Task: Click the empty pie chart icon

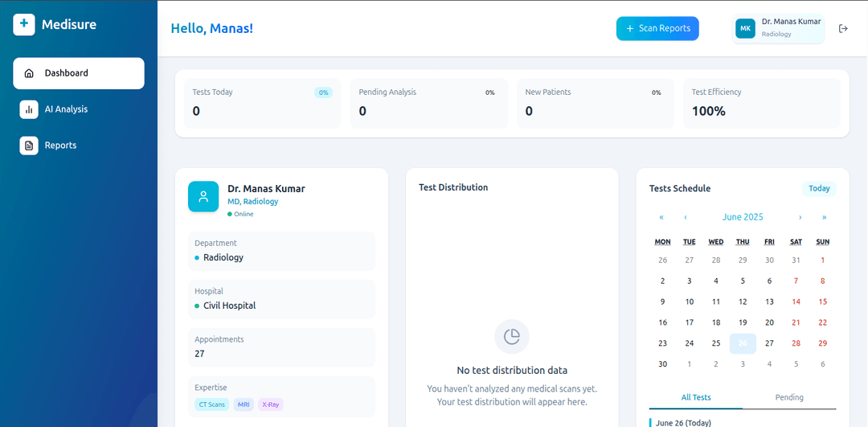Action: (x=512, y=336)
